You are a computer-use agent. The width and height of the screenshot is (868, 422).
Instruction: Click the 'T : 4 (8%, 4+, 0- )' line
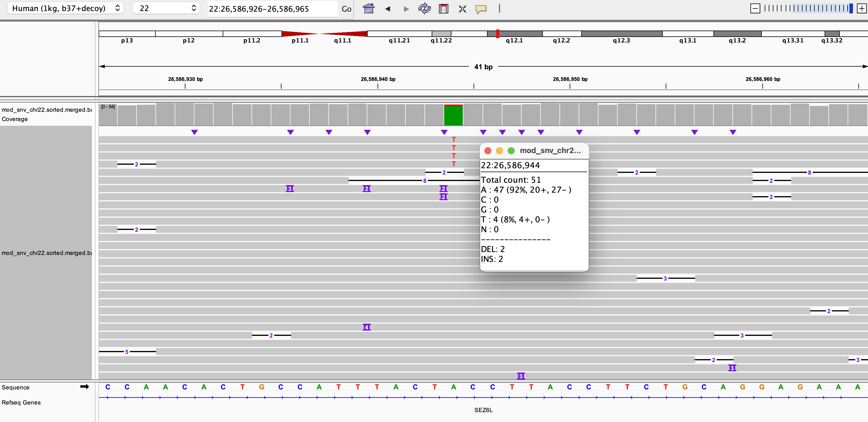pos(515,220)
